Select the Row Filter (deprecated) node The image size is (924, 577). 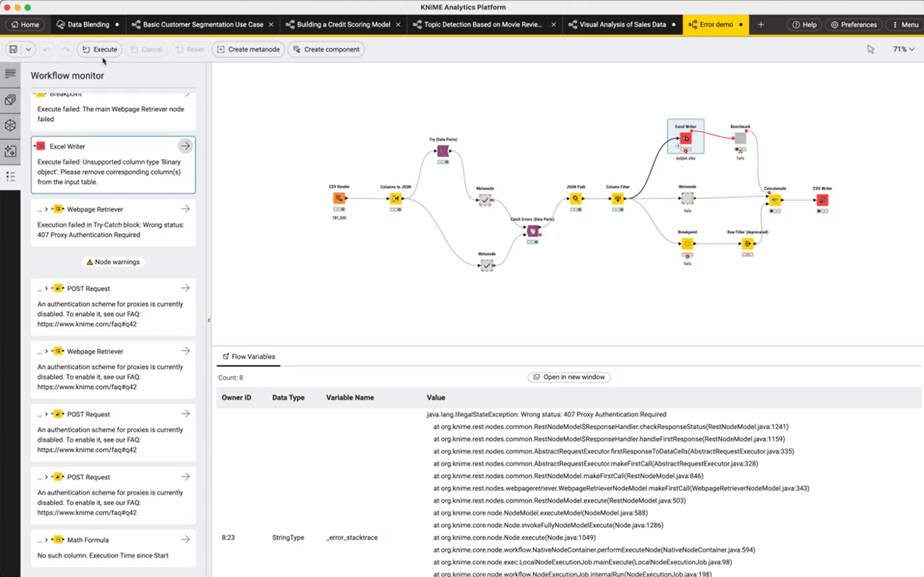(747, 244)
